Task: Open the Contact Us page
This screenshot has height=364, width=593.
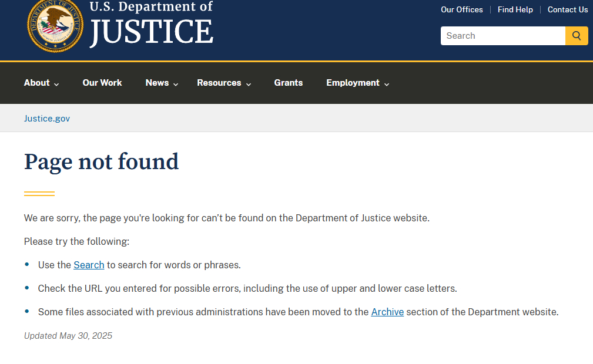Action: coord(567,9)
